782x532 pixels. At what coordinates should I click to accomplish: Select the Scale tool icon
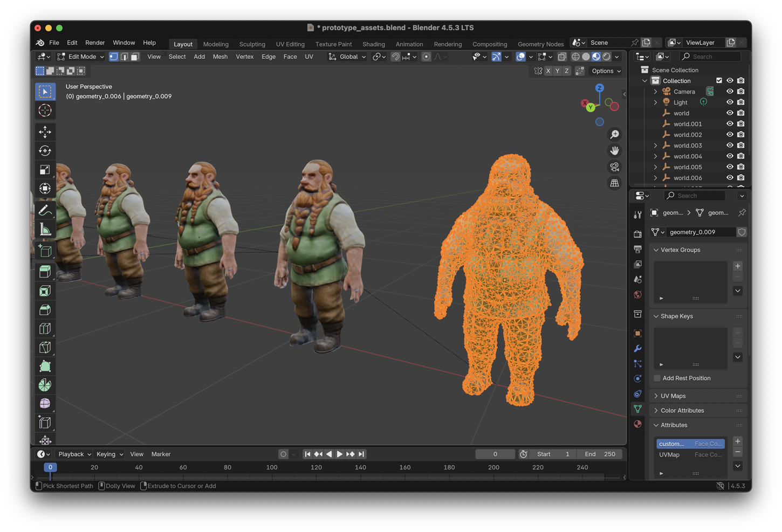coord(45,170)
